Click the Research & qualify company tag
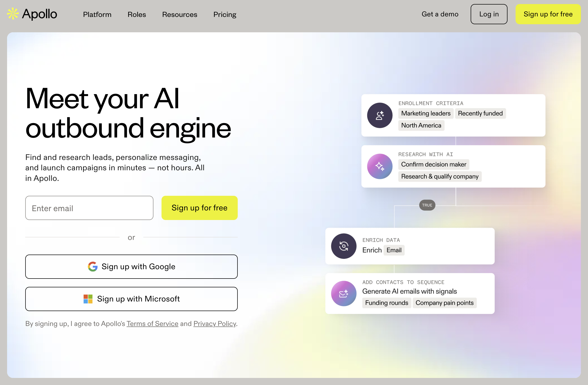Screen dimensions: 588x385 click(440, 177)
